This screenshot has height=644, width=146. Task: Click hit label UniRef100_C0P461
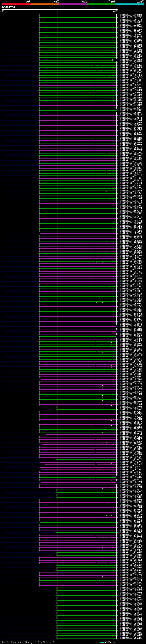click(131, 379)
